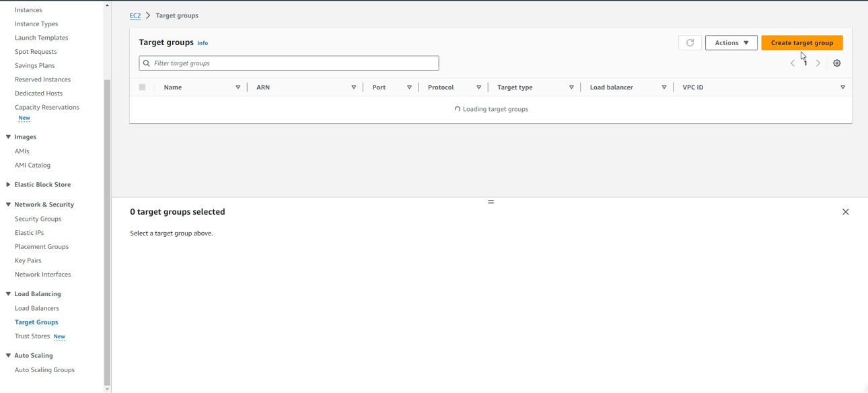
Task: Sort by VPC ID column arrow
Action: 842,87
